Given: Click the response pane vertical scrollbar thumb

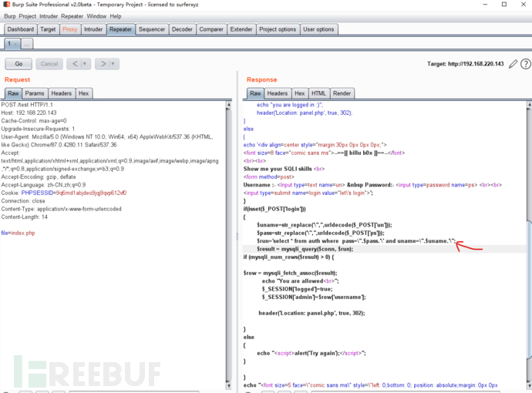Looking at the screenshot, I should click(529, 288).
